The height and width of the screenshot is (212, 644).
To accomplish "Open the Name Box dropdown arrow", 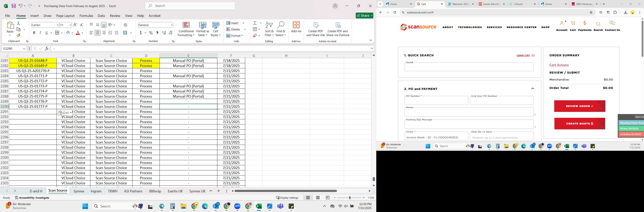I will [x=24, y=48].
